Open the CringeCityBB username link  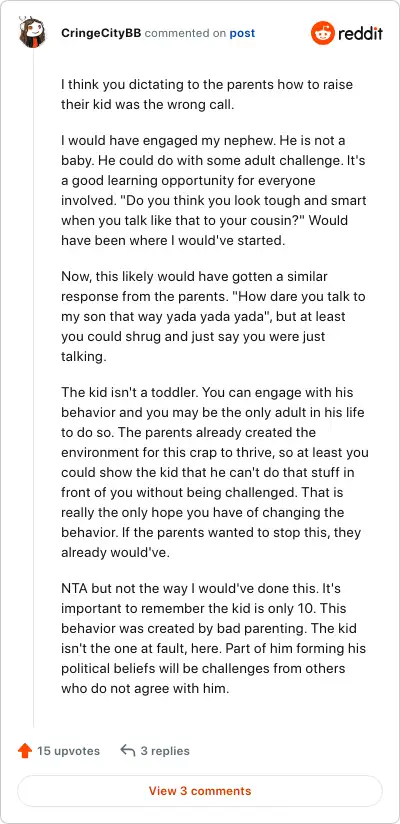pos(101,34)
